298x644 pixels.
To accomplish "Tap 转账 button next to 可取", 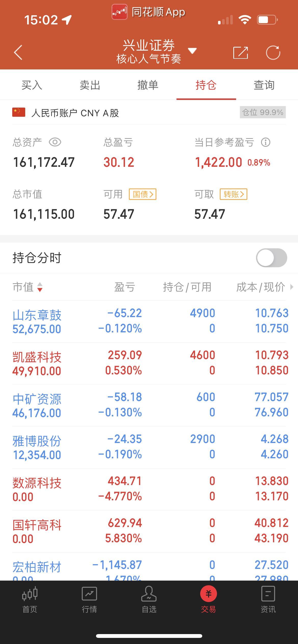I will tap(234, 194).
